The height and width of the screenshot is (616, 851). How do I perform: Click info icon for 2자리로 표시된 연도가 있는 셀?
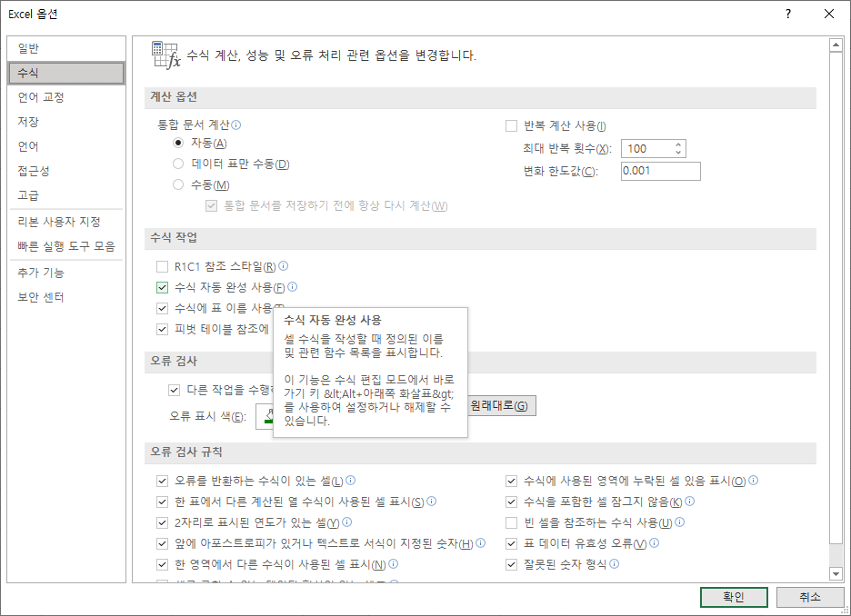[346, 522]
